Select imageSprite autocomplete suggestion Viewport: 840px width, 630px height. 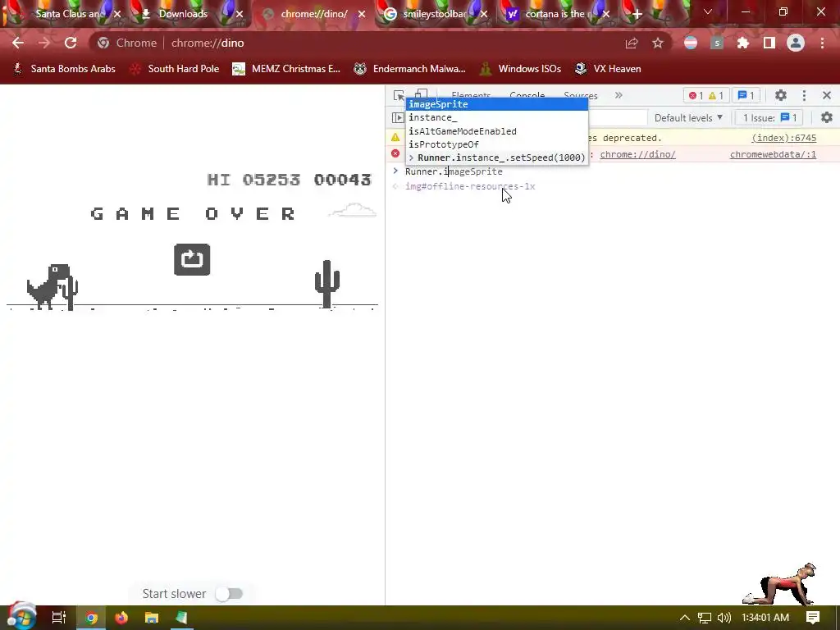(x=496, y=104)
